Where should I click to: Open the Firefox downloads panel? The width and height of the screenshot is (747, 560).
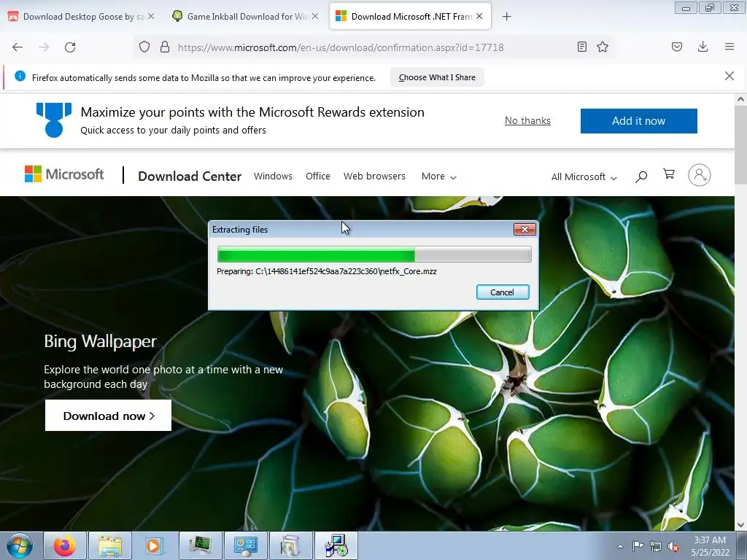point(703,47)
